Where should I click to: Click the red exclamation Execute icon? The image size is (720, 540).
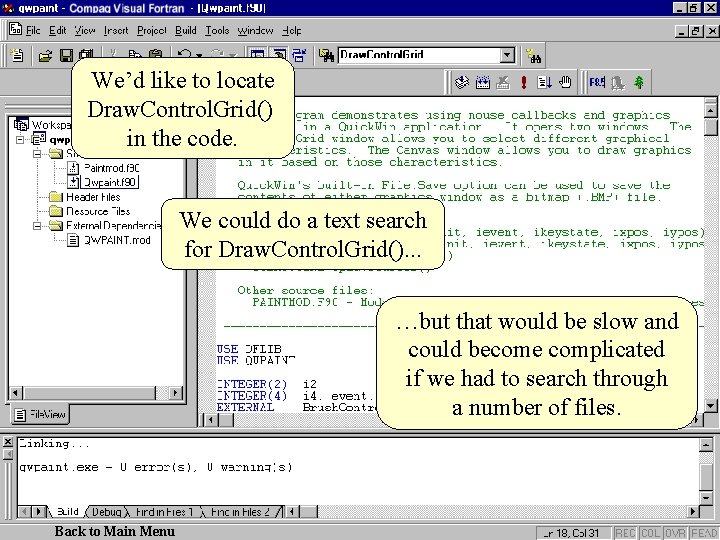point(523,83)
